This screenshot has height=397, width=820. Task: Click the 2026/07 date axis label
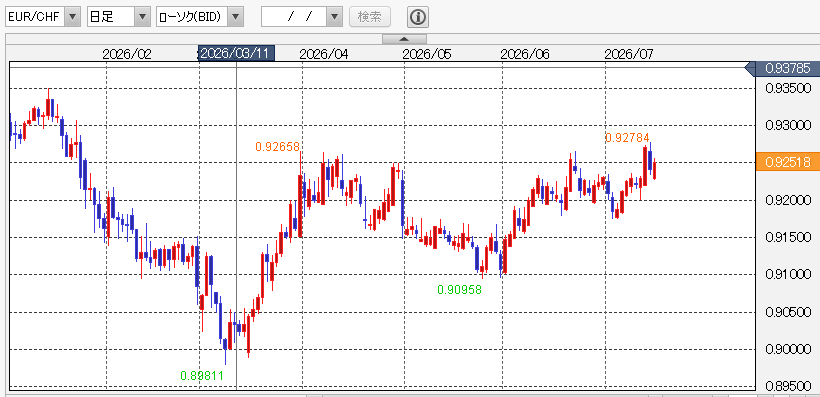tap(629, 54)
